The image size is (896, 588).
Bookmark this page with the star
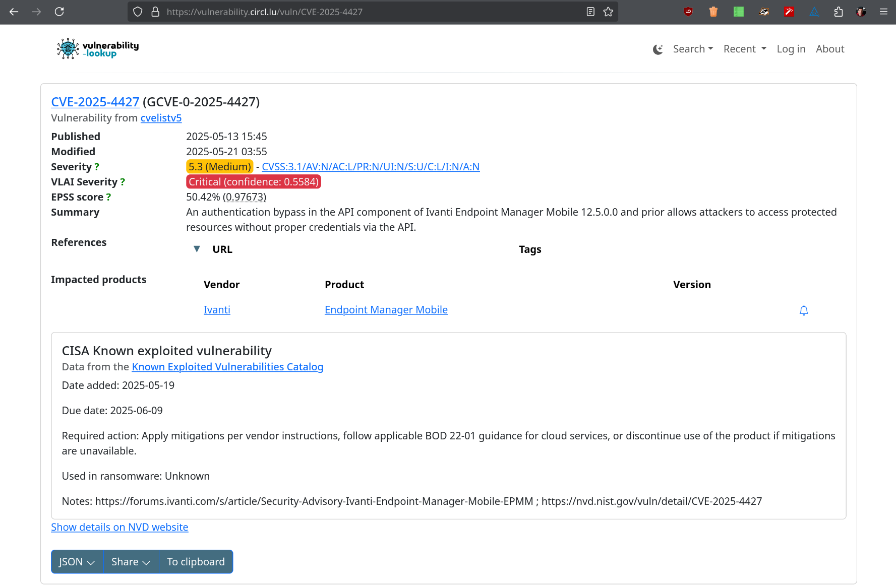[608, 12]
